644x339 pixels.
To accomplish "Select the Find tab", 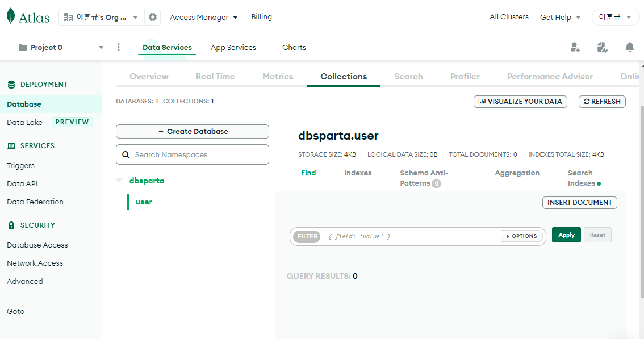I will [308, 173].
